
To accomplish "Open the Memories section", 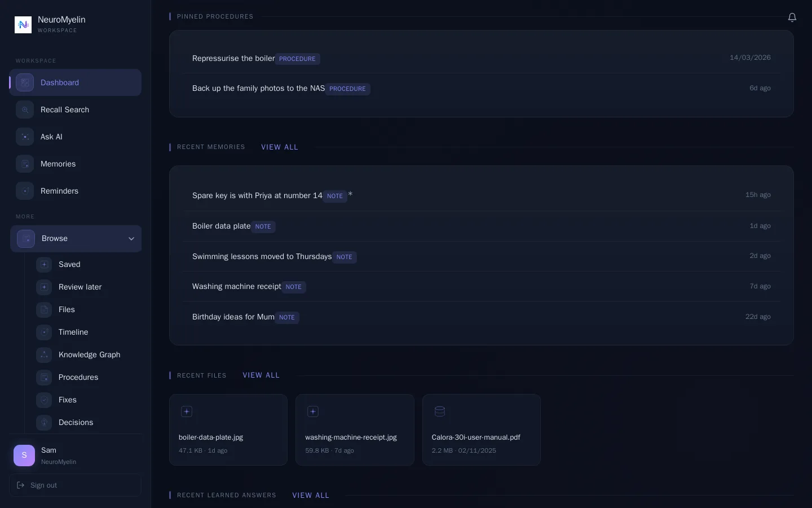I will [76, 164].
